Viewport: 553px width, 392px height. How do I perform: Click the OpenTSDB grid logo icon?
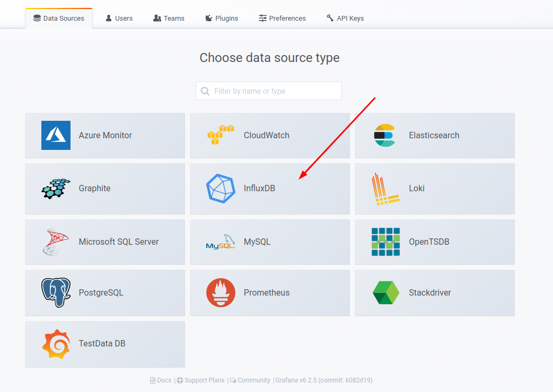point(385,242)
